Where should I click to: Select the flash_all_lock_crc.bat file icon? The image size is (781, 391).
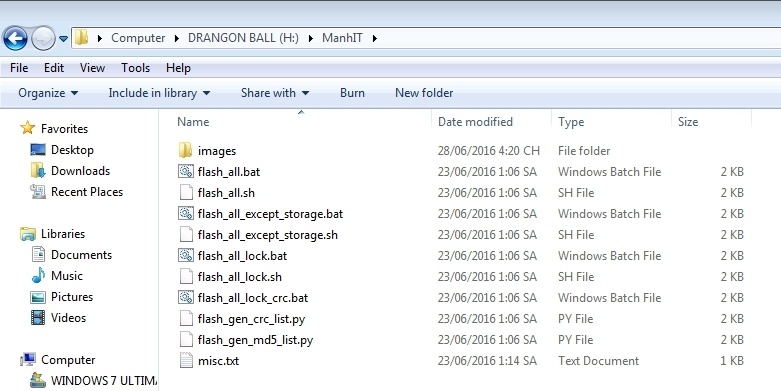(186, 297)
